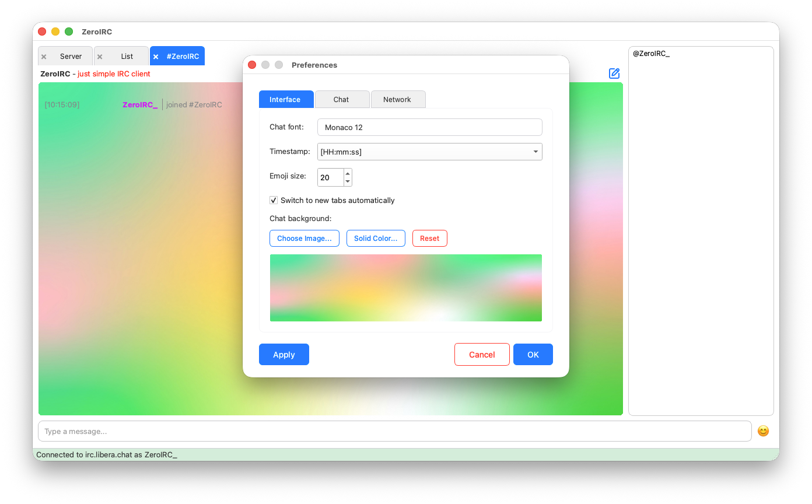Cancel the Preferences dialog
This screenshot has width=812, height=504.
pos(482,355)
